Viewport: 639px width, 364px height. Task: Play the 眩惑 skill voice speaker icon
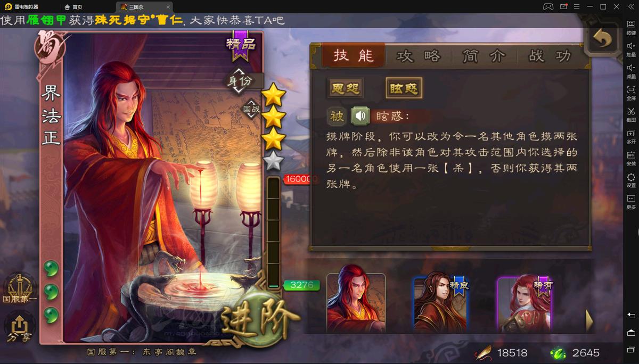361,116
